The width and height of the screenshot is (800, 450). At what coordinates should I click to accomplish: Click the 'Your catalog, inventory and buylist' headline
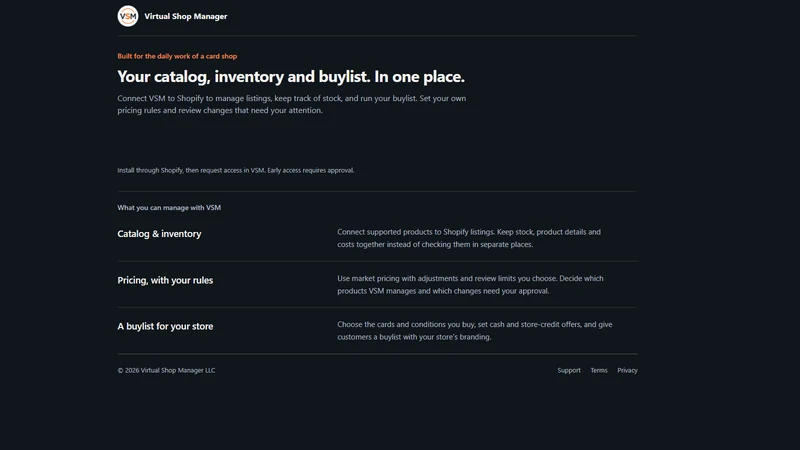point(291,77)
